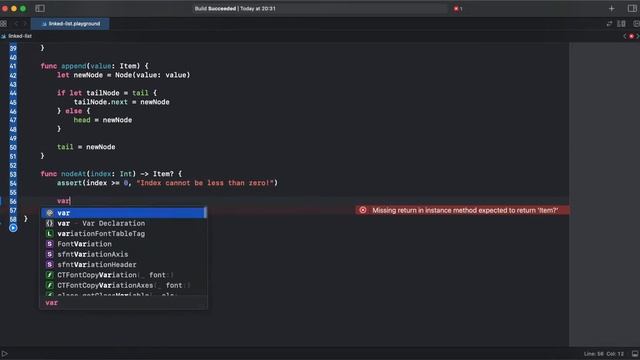Click the S icon beside sfntVariationAxis

(49, 254)
